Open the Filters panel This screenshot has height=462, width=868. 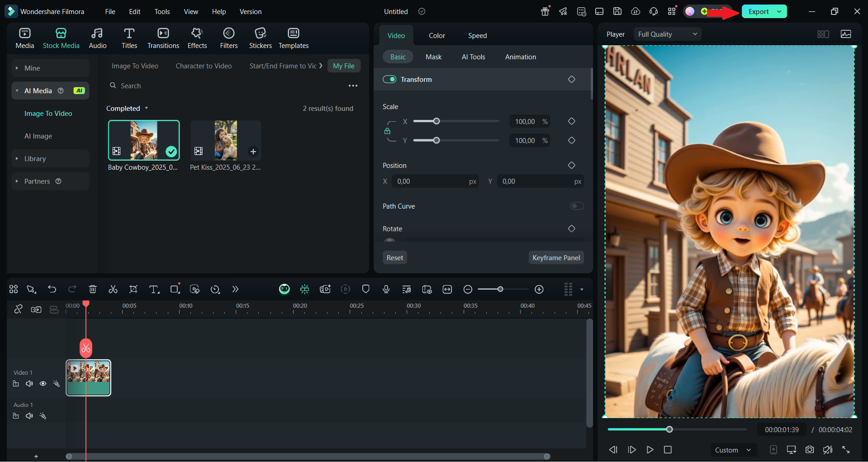pyautogui.click(x=229, y=38)
